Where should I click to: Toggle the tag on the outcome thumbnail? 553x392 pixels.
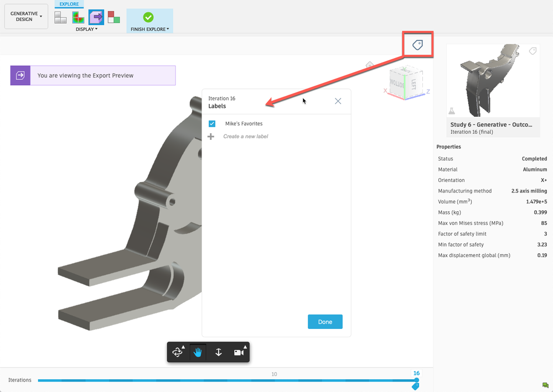(x=533, y=51)
